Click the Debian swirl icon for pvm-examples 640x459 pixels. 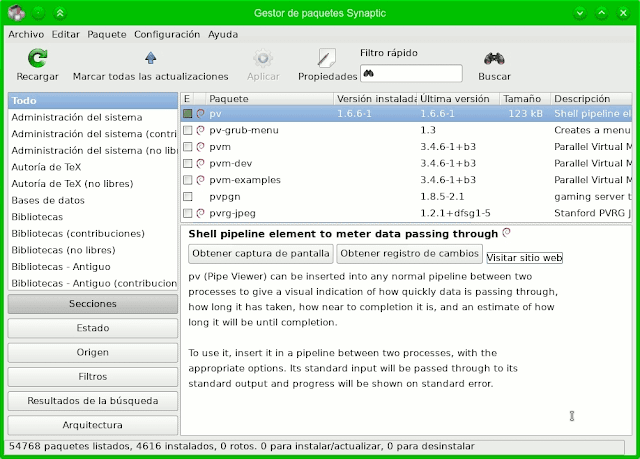pos(200,180)
